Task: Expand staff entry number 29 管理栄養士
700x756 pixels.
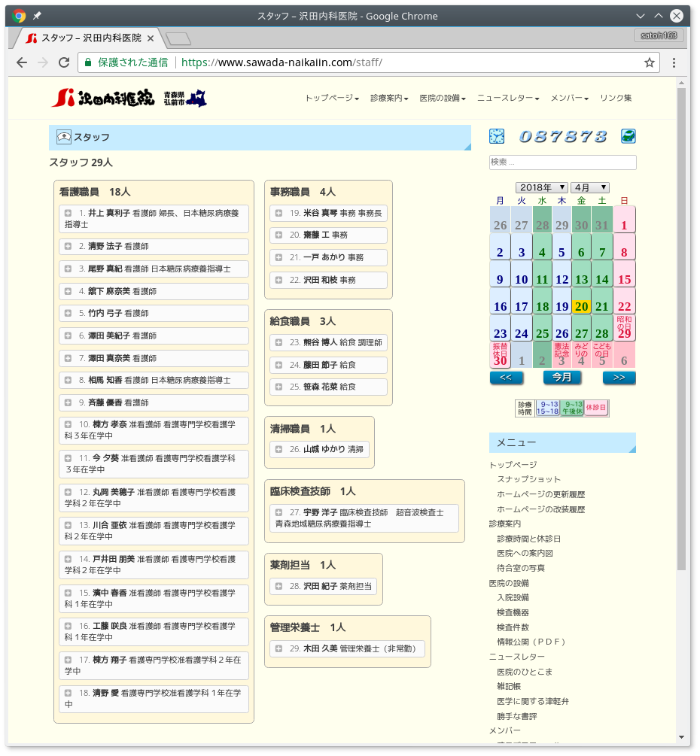Action: pos(278,649)
